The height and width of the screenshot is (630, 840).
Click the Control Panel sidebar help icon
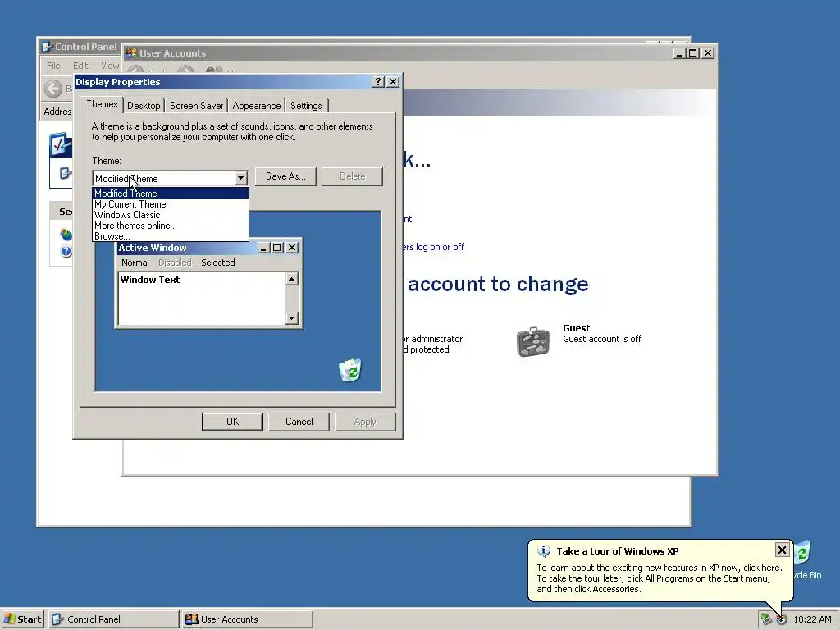coord(66,251)
